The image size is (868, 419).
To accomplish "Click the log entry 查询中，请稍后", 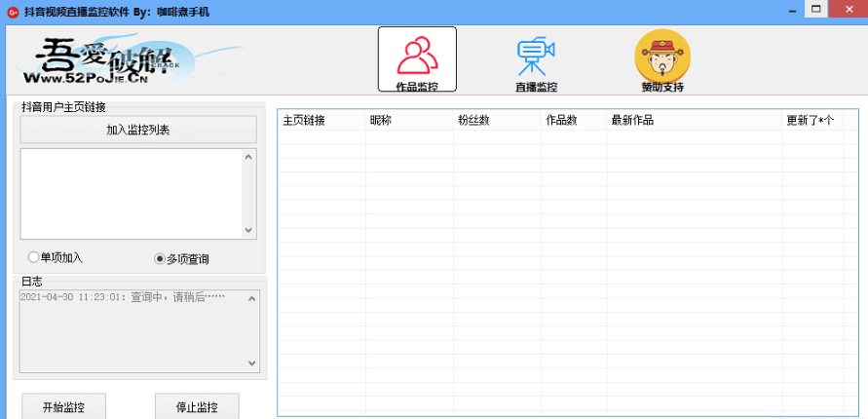I will (123, 297).
